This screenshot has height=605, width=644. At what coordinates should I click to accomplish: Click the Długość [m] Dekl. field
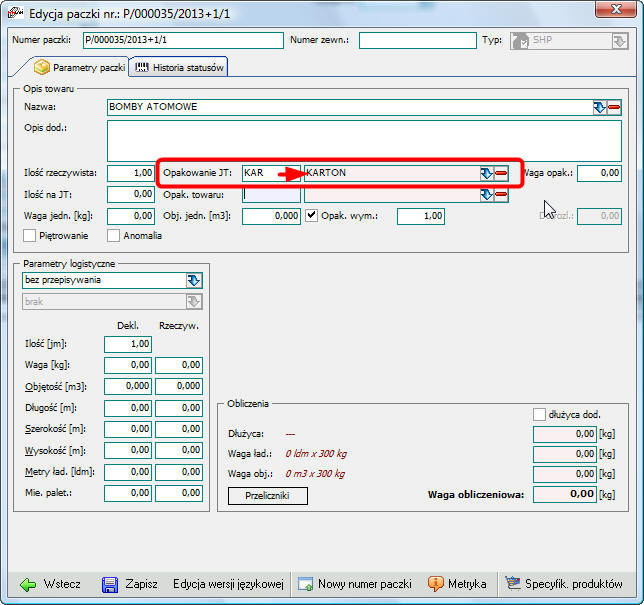tap(128, 408)
